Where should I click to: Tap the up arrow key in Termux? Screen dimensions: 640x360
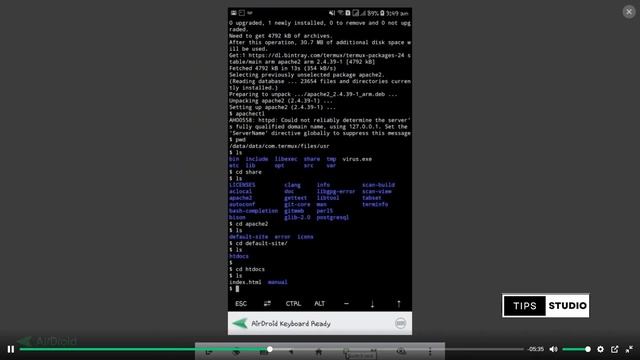click(x=399, y=304)
